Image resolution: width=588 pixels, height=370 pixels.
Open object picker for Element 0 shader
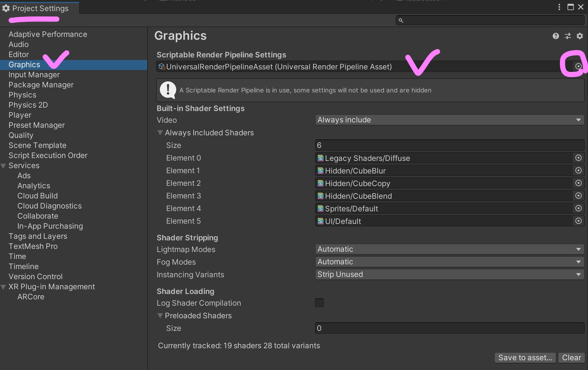point(579,158)
